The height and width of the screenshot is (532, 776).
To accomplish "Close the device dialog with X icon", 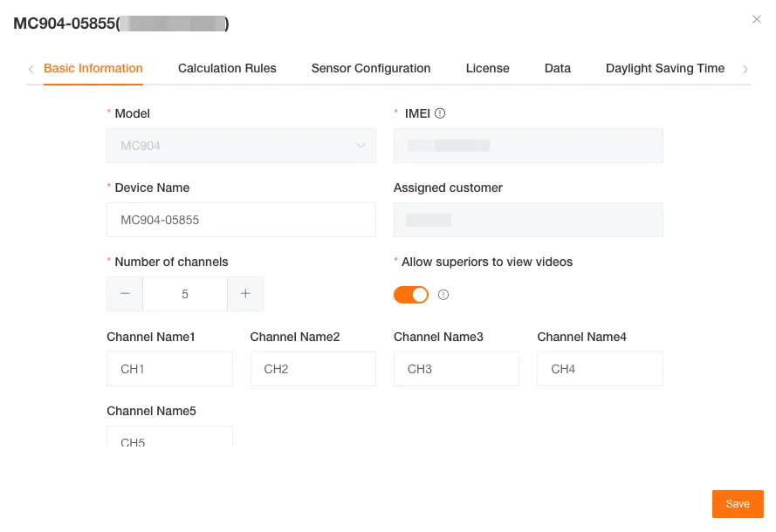I will [757, 19].
